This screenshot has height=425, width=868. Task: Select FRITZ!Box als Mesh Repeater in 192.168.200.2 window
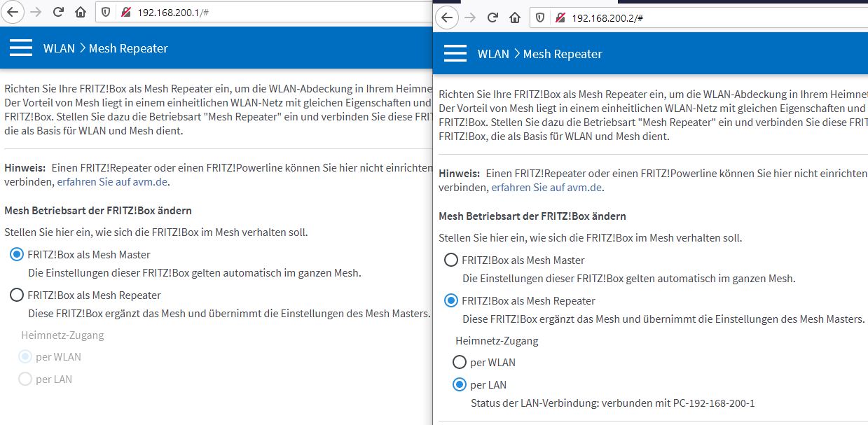point(452,300)
